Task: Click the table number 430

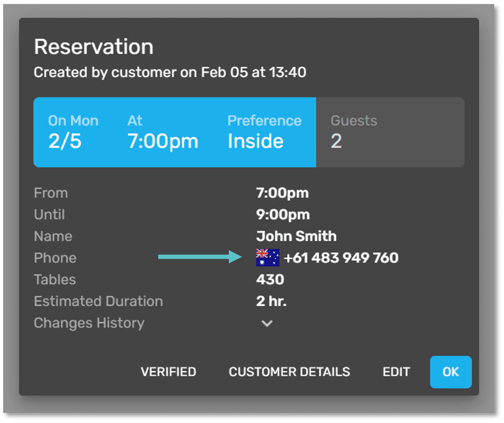Action: coord(270,280)
